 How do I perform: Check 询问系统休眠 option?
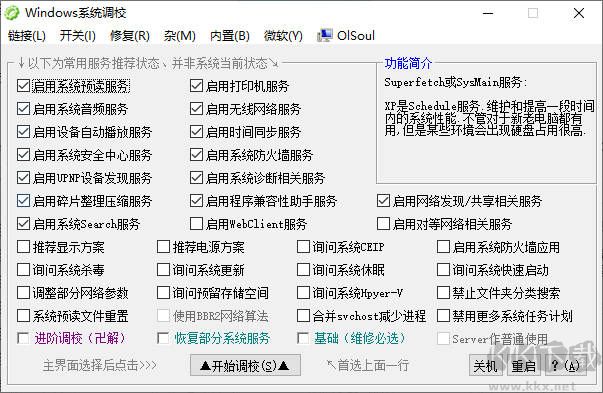tap(303, 270)
